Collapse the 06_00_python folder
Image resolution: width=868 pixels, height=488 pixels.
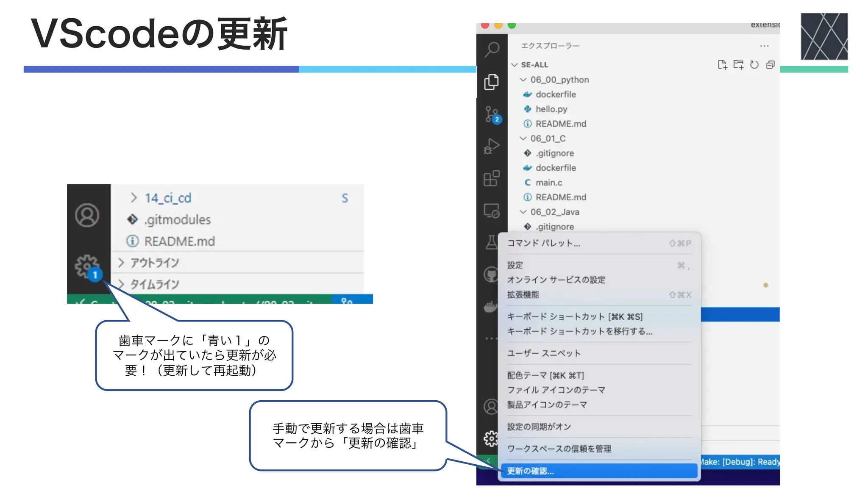tap(523, 80)
